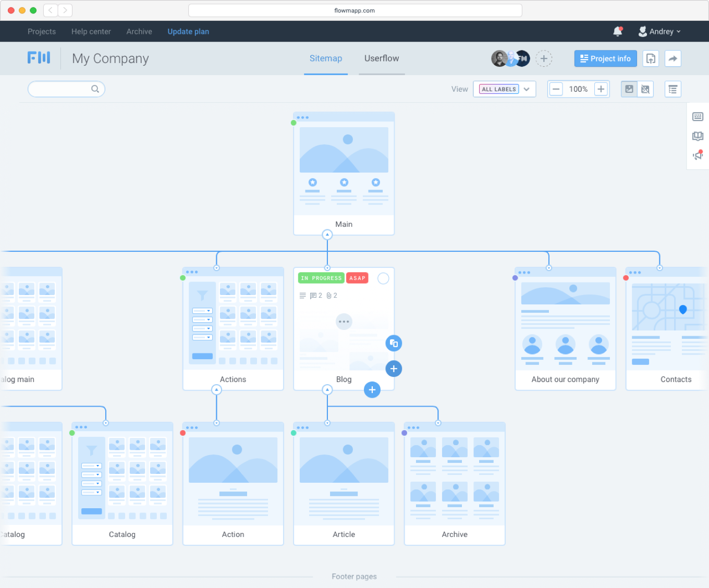Click the Catalog page connector handle

[106, 423]
